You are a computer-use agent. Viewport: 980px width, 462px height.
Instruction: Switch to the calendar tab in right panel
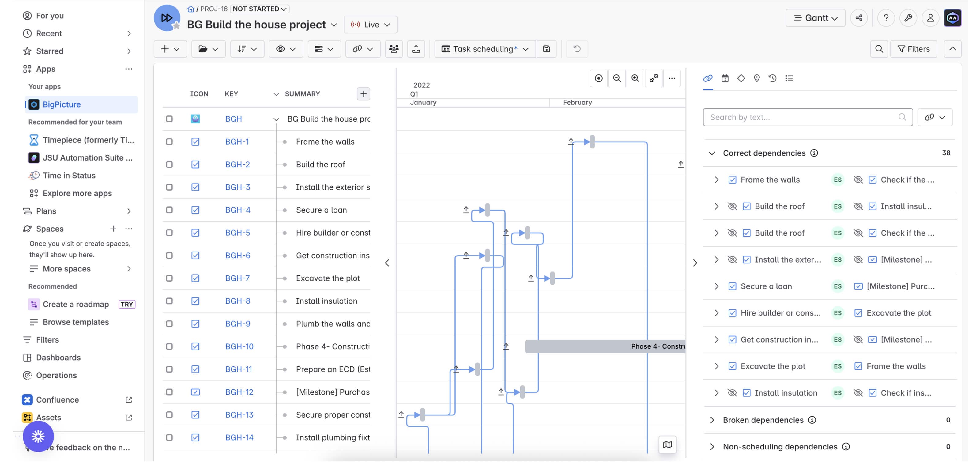click(x=725, y=78)
